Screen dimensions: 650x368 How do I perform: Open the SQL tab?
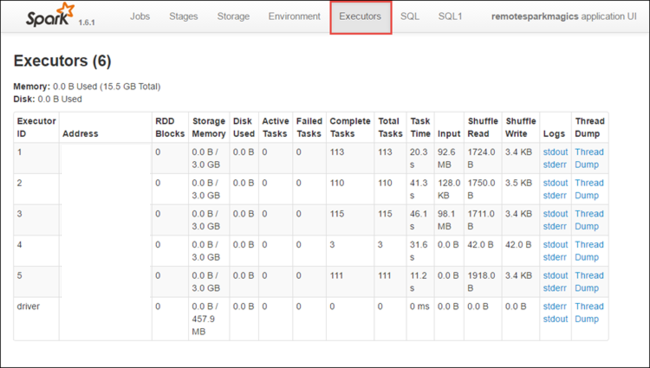[x=410, y=17]
